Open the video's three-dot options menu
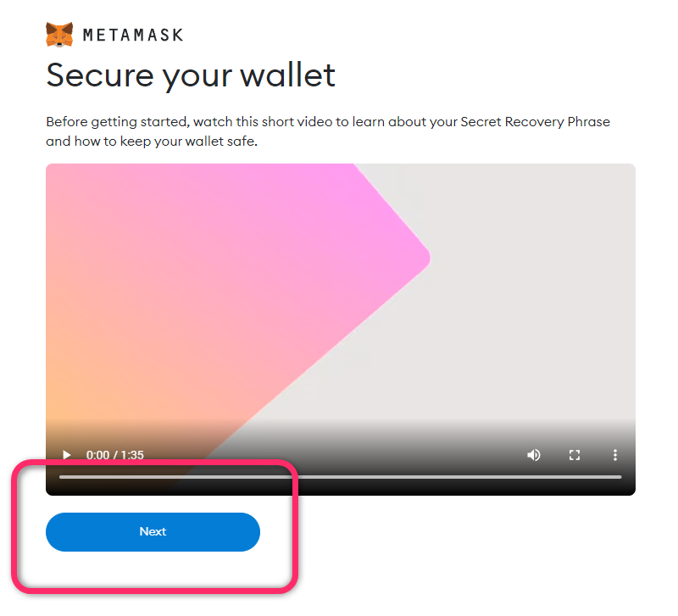Image resolution: width=678 pixels, height=616 pixels. (615, 455)
